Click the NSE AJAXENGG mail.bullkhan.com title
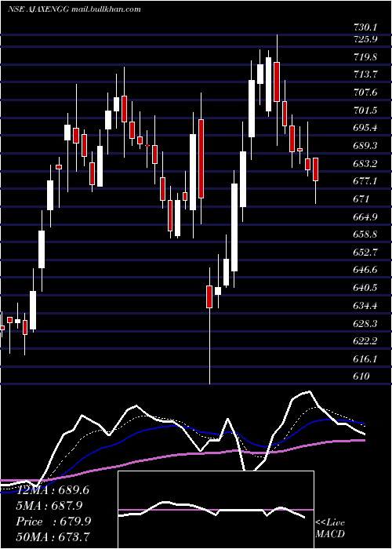392x549 pixels. (74, 9)
